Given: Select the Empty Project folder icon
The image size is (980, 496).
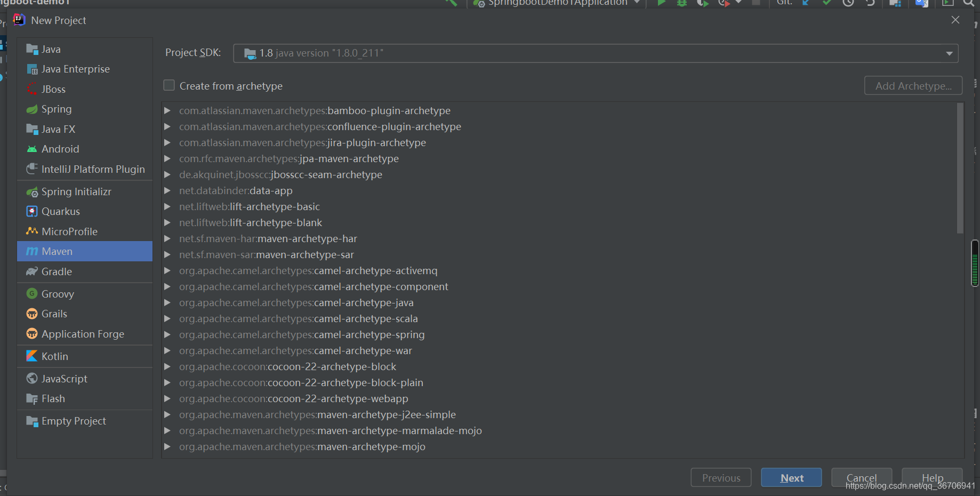Looking at the screenshot, I should [x=32, y=421].
